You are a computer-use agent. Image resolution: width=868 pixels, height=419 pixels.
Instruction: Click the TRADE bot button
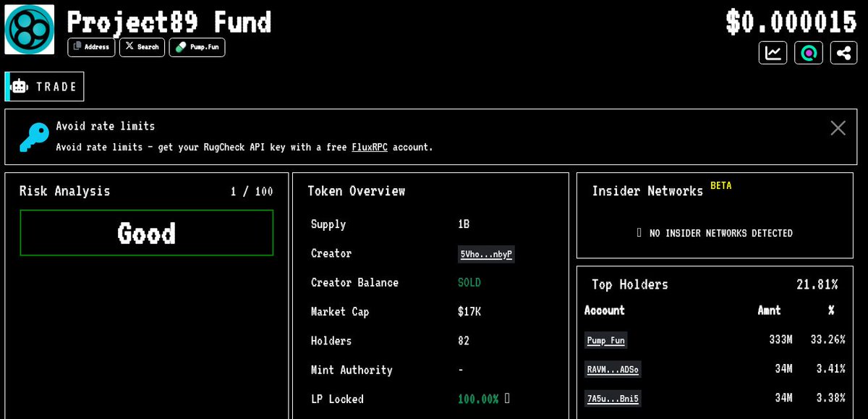(45, 87)
